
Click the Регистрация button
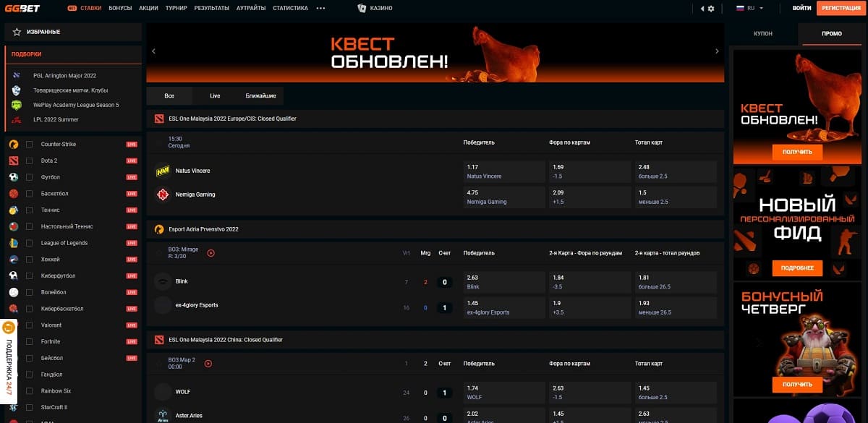pos(842,8)
